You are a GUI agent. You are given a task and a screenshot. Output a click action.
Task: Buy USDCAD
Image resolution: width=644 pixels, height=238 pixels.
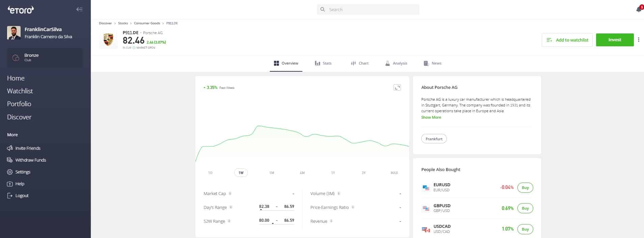pyautogui.click(x=525, y=229)
